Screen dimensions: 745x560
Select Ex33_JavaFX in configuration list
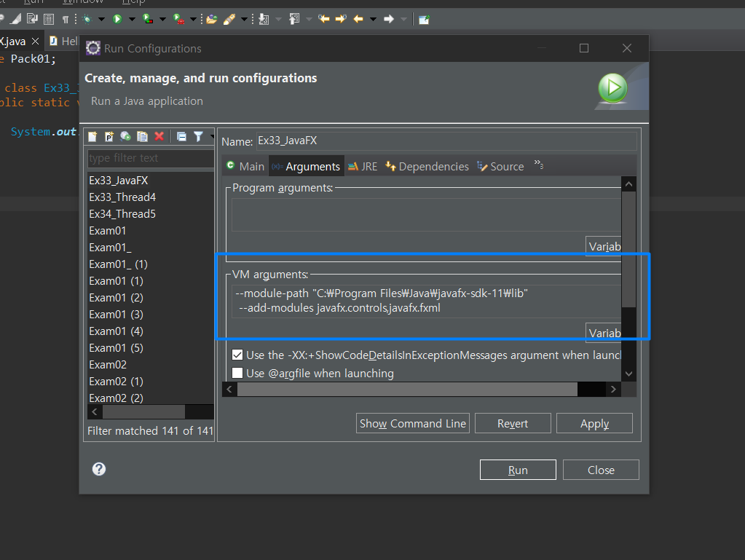point(119,181)
